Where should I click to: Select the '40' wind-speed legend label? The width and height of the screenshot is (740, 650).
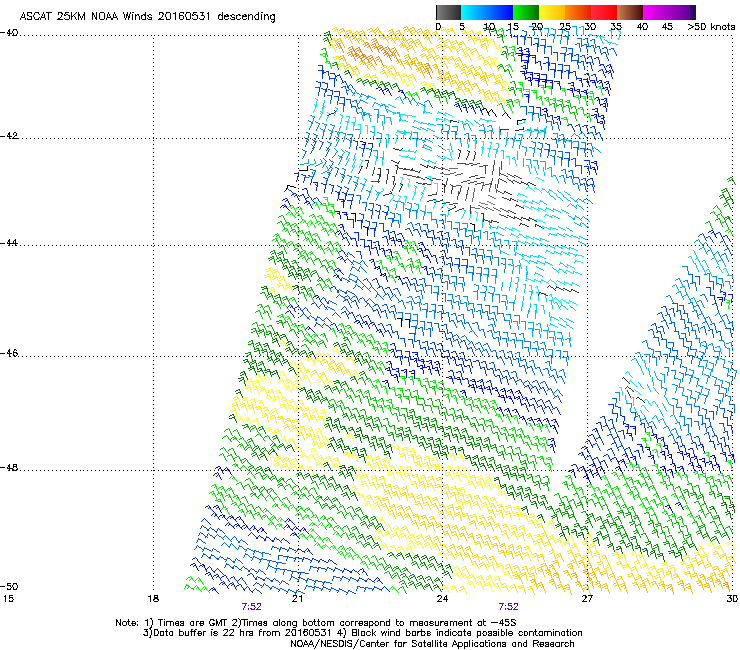[x=642, y=26]
